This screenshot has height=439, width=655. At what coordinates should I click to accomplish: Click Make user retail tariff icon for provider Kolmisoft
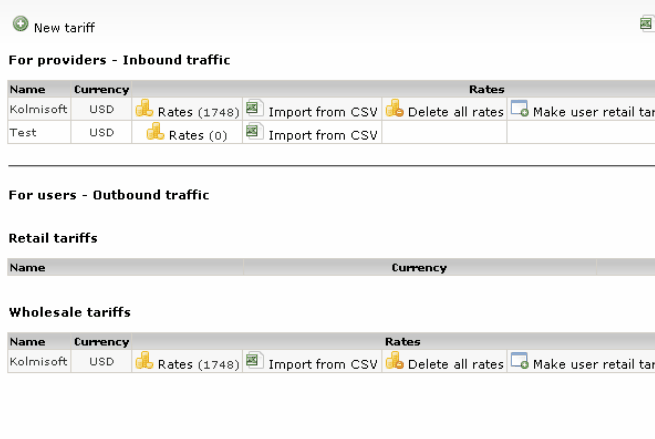pyautogui.click(x=519, y=109)
